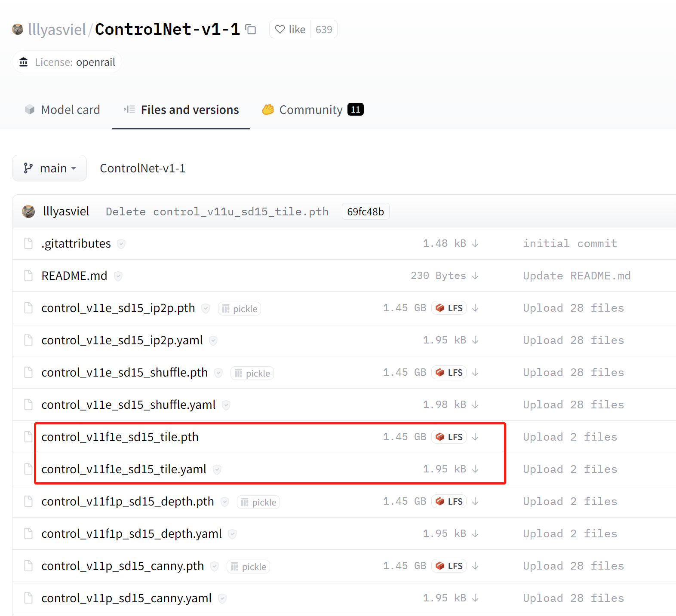The image size is (676, 616).
Task: Open the Community tab
Action: [313, 110]
